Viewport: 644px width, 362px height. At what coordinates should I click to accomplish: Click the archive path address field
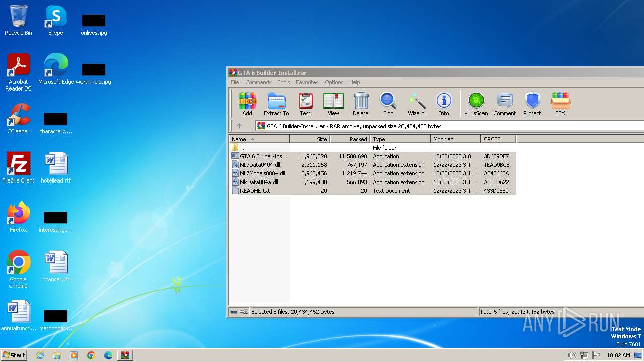(449, 126)
